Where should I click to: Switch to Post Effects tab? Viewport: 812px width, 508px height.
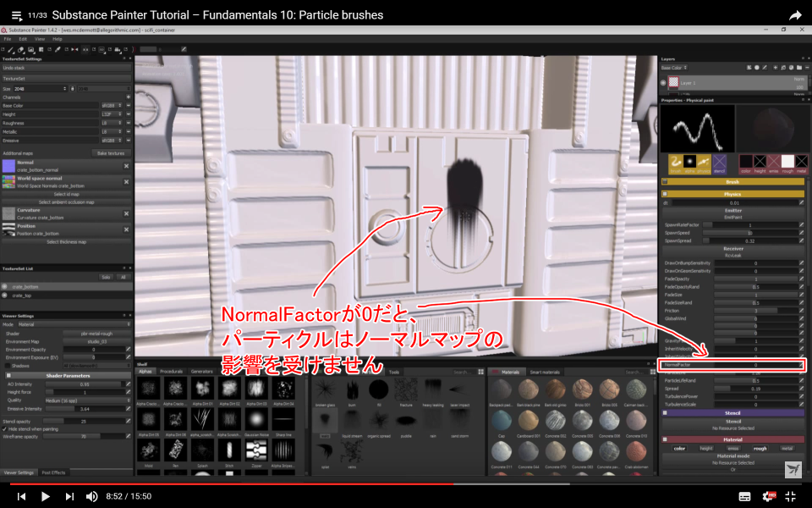(x=53, y=472)
